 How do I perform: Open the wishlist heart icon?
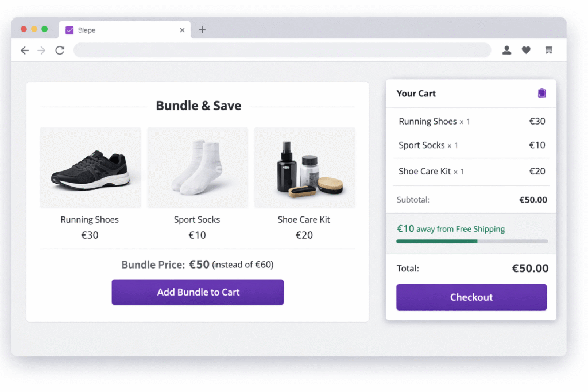pyautogui.click(x=526, y=50)
